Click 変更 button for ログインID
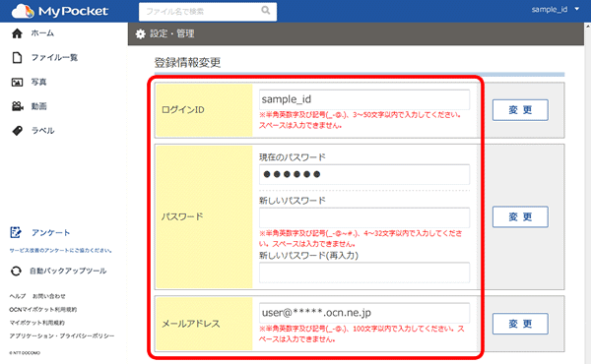 (520, 110)
